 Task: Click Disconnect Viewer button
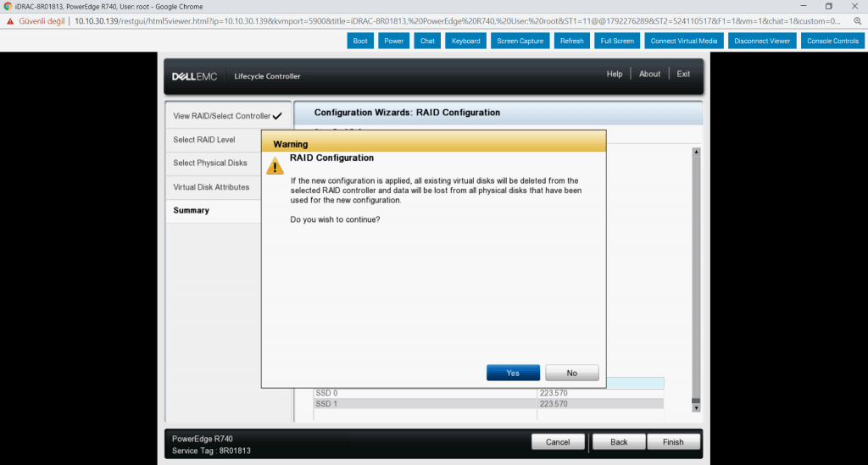(762, 41)
